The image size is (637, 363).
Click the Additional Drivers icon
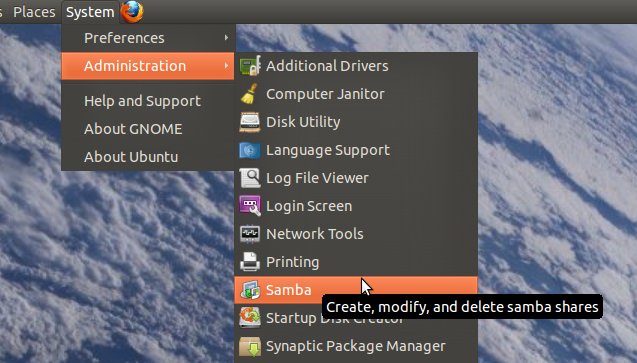tap(250, 66)
